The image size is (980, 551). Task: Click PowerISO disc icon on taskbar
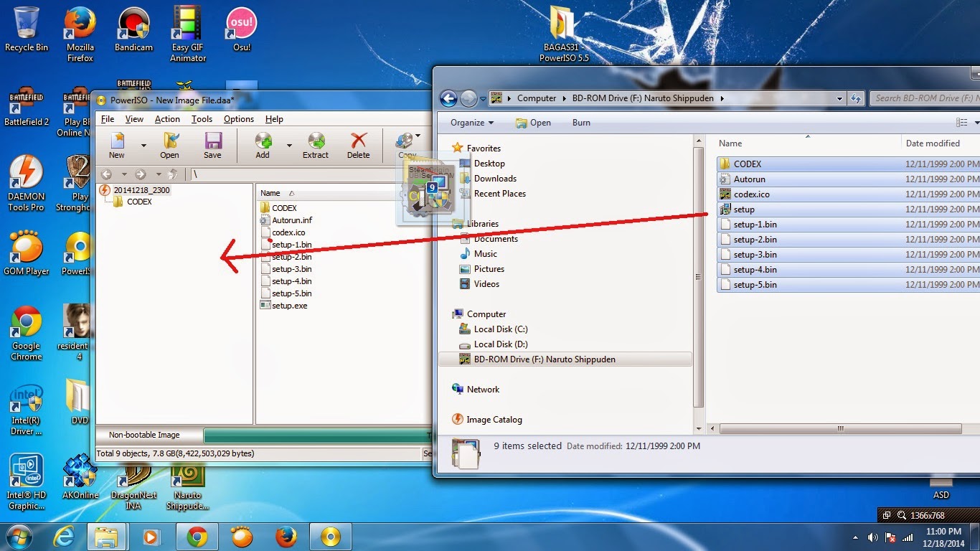(x=331, y=537)
